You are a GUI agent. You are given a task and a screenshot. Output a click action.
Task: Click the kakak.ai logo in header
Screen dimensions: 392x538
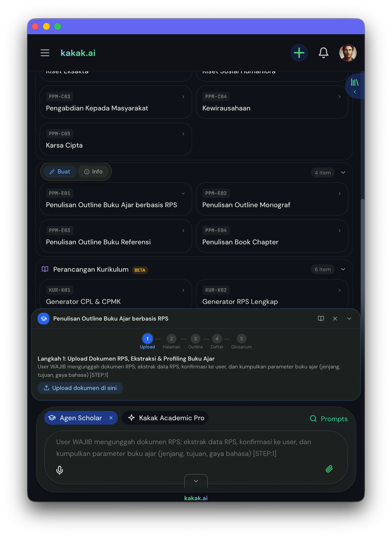78,53
